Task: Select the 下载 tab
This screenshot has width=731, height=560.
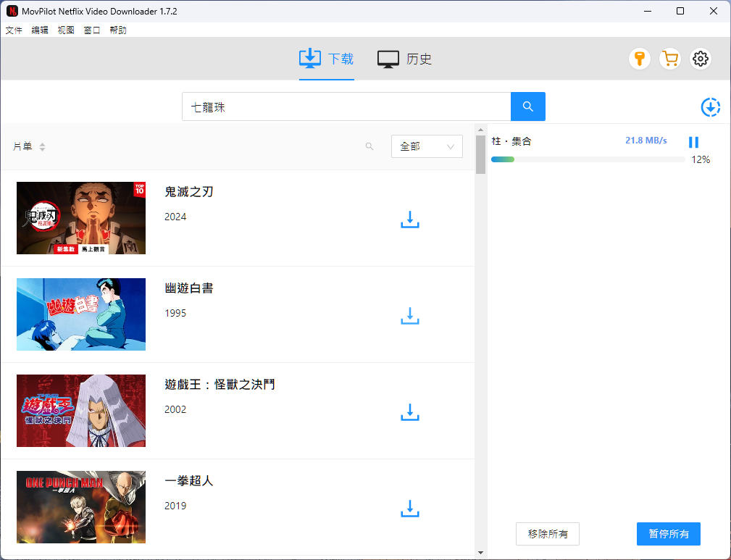Action: pos(327,59)
